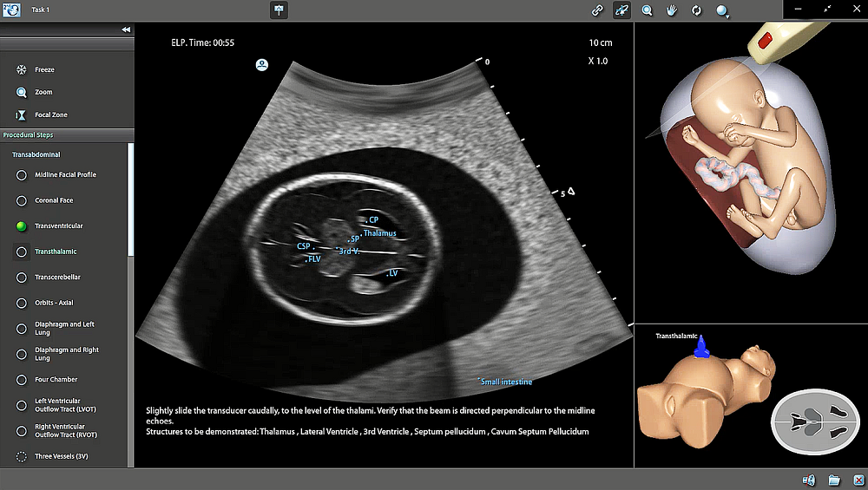Click the depth marker triangle at 5 cm

click(571, 192)
